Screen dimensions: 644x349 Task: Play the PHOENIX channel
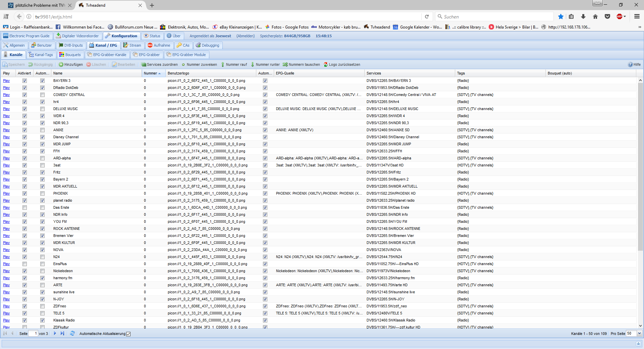(x=6, y=193)
